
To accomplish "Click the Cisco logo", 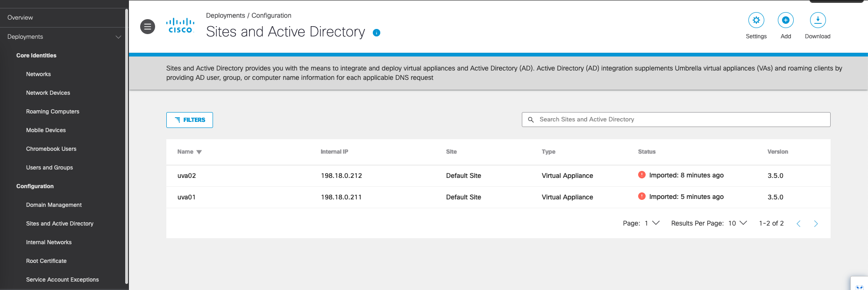I will pos(180,26).
